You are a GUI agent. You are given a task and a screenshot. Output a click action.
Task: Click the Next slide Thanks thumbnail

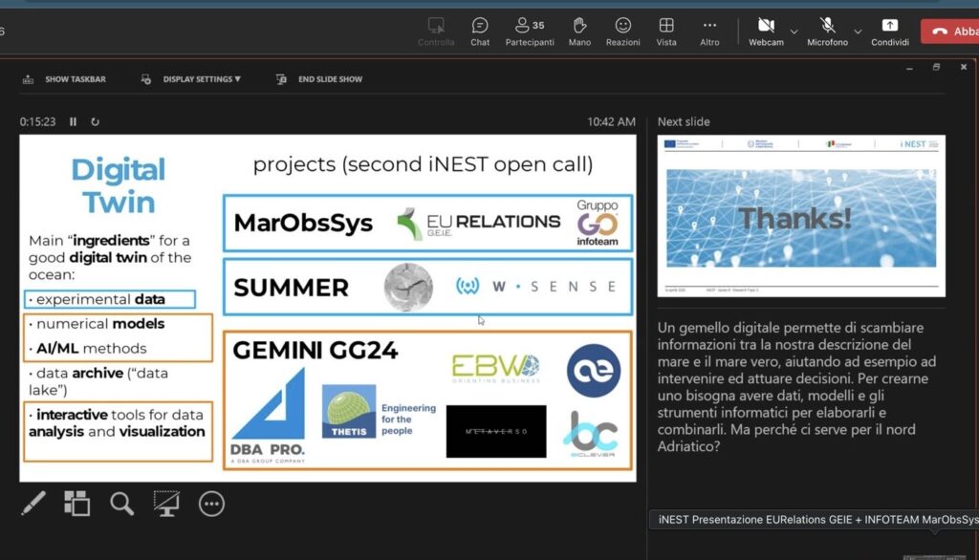pos(801,216)
